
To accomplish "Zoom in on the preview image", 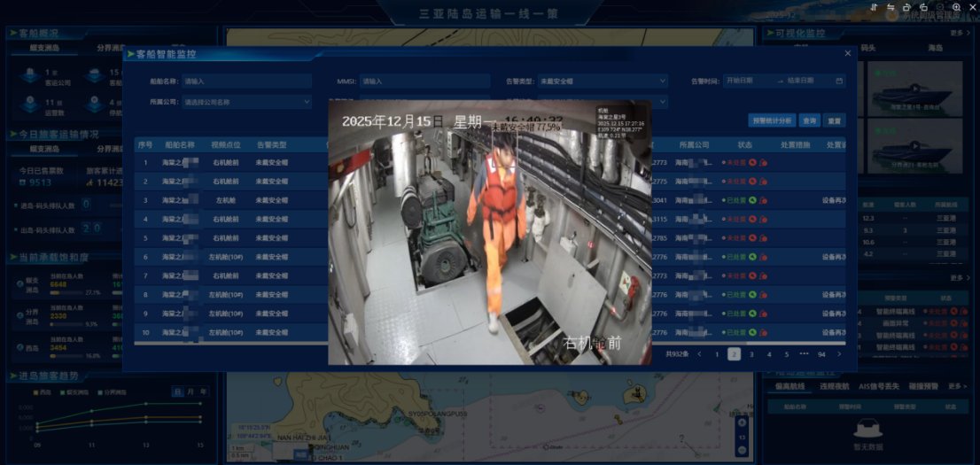I will pos(956,7).
